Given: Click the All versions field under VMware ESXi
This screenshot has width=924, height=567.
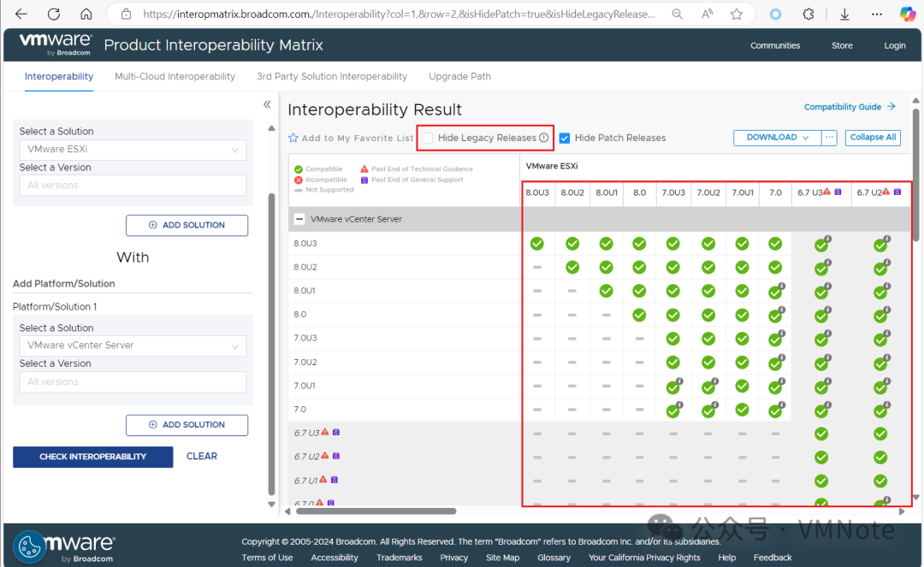Looking at the screenshot, I should coord(133,186).
